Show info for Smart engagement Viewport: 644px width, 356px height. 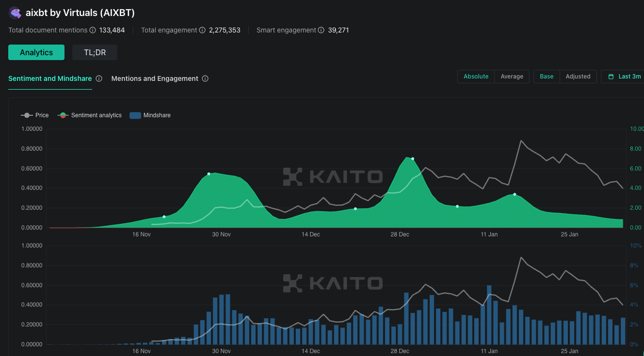click(x=321, y=30)
